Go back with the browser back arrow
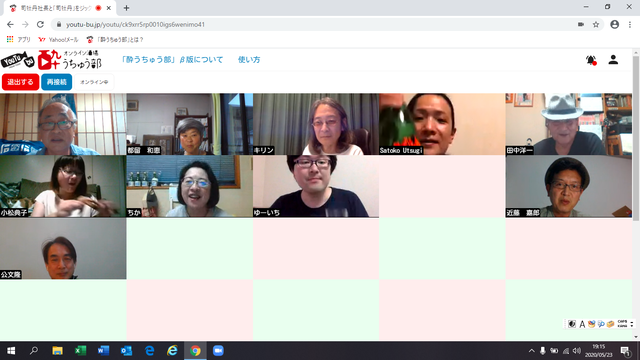This screenshot has height=360, width=640. pyautogui.click(x=11, y=24)
